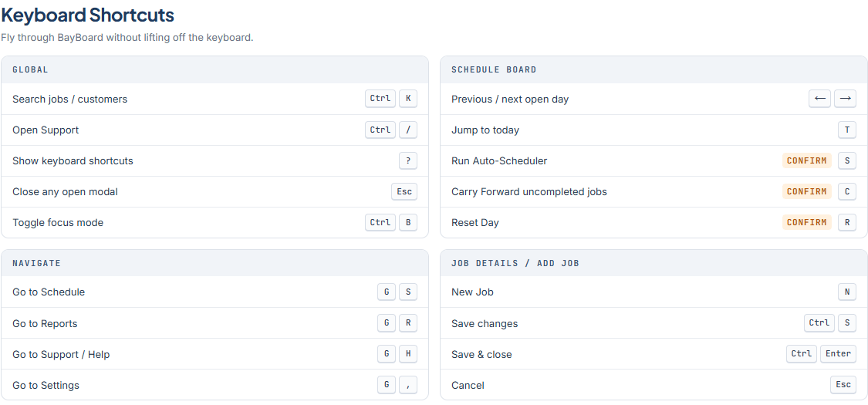Click G key in Go to Settings row
This screenshot has height=405, width=868.
[387, 385]
